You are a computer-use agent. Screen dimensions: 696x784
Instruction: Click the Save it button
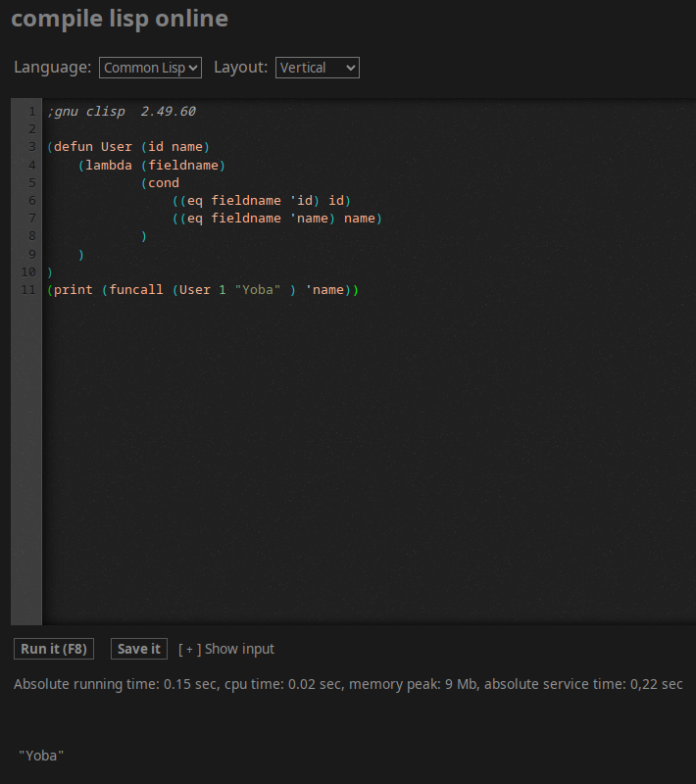[139, 649]
